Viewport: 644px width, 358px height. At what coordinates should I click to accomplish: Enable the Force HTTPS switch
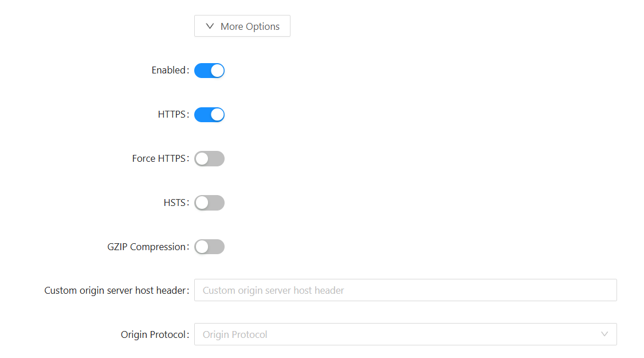[x=209, y=159]
